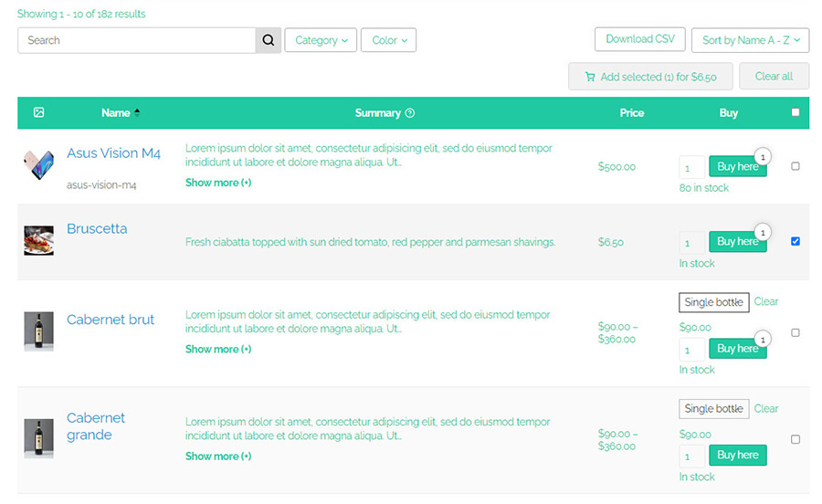Check the Cabernet grande row checkbox
Image resolution: width=822 pixels, height=504 pixels.
pos(796,439)
